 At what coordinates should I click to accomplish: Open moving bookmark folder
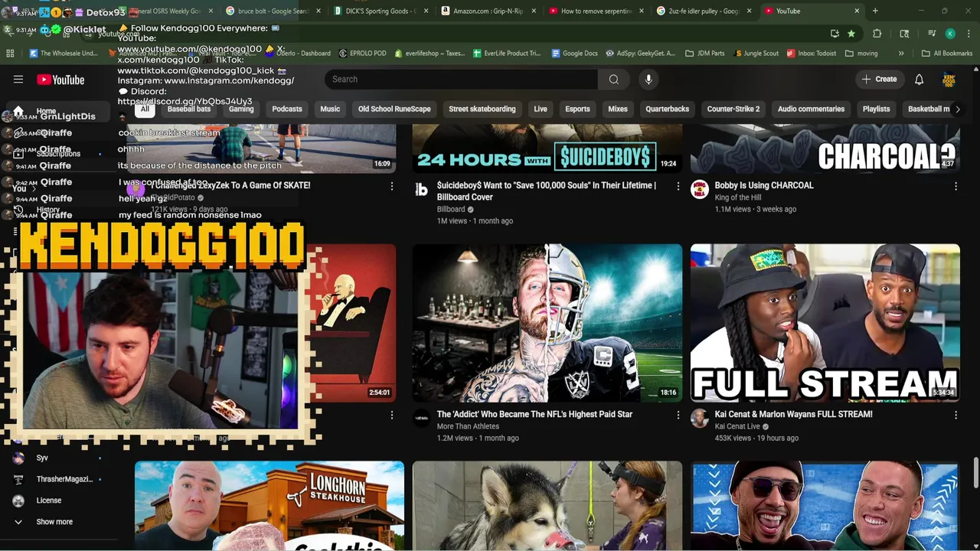pos(861,54)
